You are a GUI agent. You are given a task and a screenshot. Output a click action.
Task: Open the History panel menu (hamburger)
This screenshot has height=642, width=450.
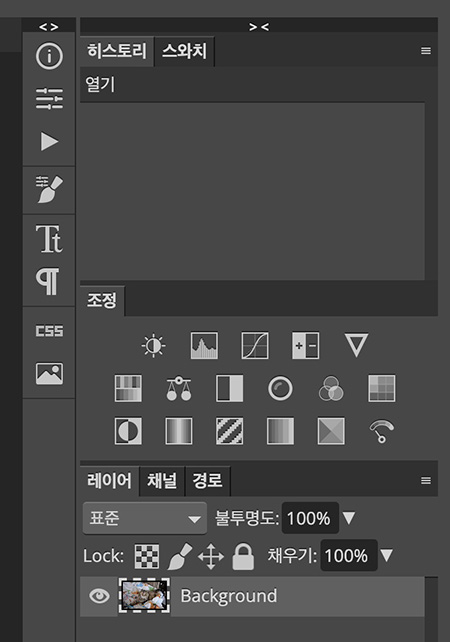pos(426,51)
